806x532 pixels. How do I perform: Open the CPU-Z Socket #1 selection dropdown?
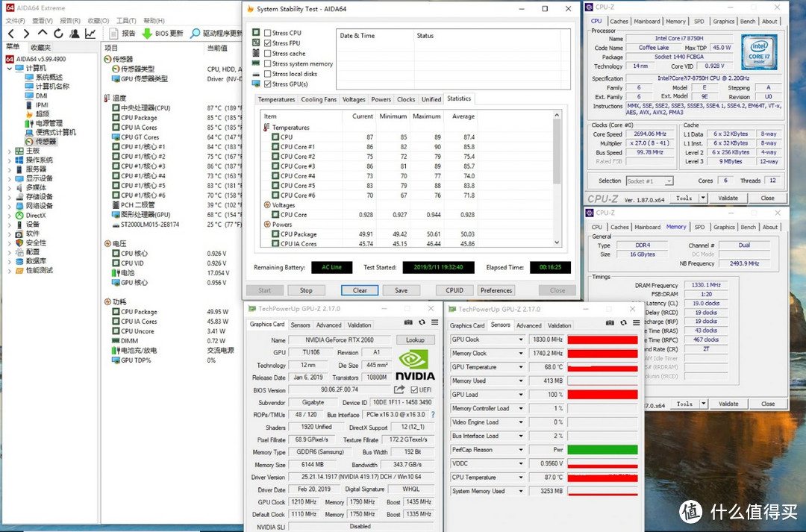click(668, 181)
